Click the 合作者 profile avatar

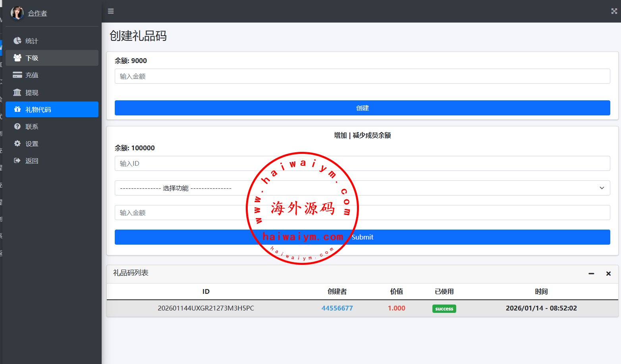coord(17,13)
